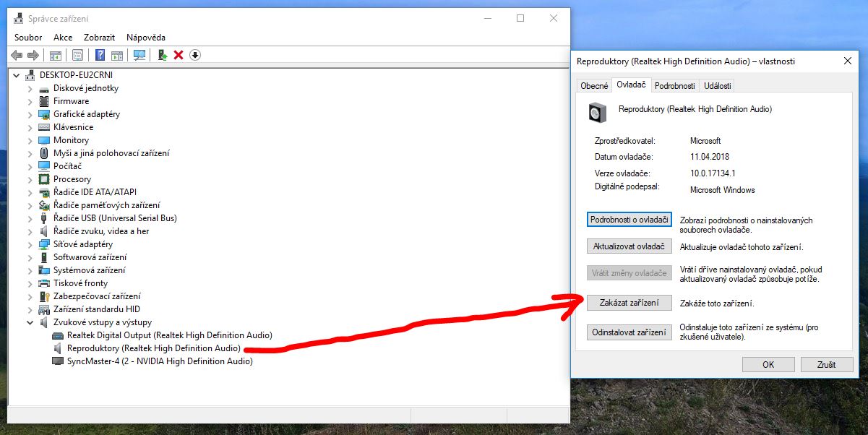Select the Grafické adaptéry icon

44,114
